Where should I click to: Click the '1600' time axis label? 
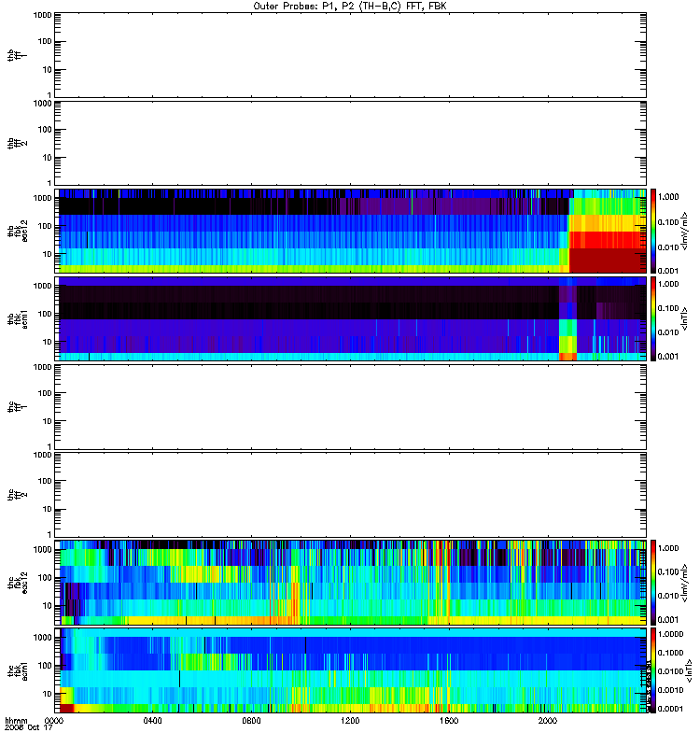pos(449,721)
